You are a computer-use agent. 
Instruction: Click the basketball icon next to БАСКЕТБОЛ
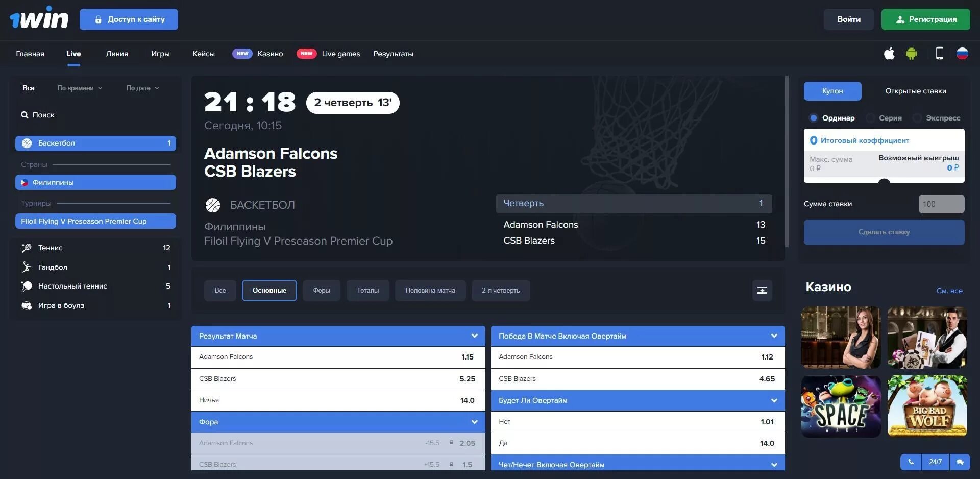(213, 205)
